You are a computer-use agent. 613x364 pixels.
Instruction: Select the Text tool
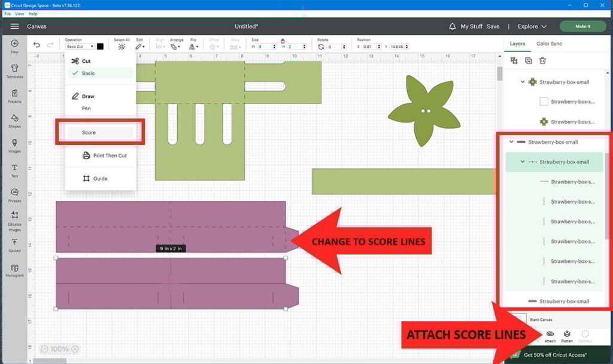coord(14,170)
